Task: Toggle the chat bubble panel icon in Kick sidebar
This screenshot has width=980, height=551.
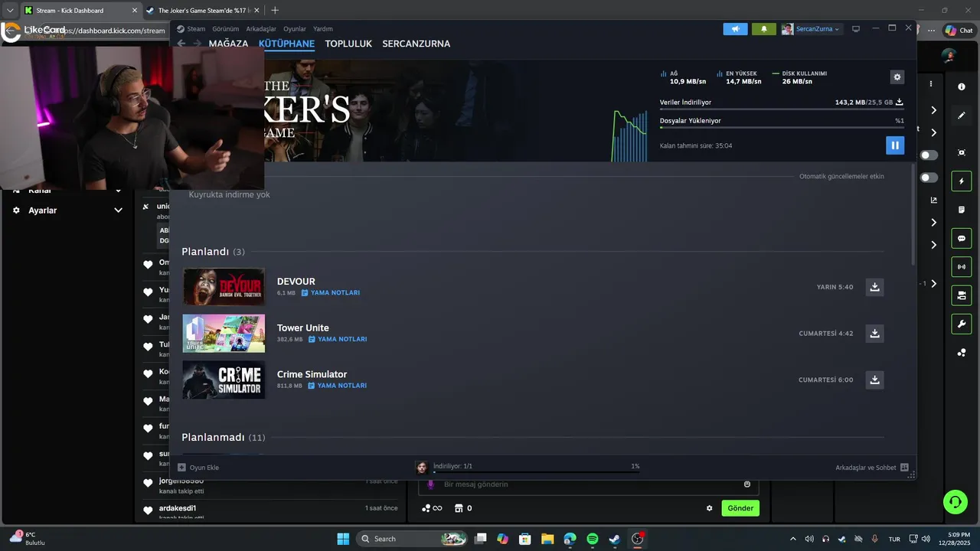Action: [x=962, y=238]
